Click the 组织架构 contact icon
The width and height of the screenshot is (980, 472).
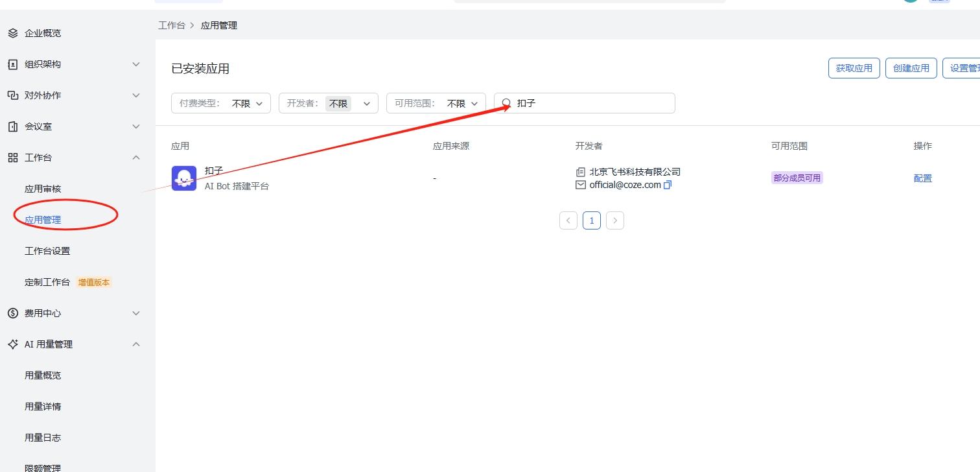point(13,64)
